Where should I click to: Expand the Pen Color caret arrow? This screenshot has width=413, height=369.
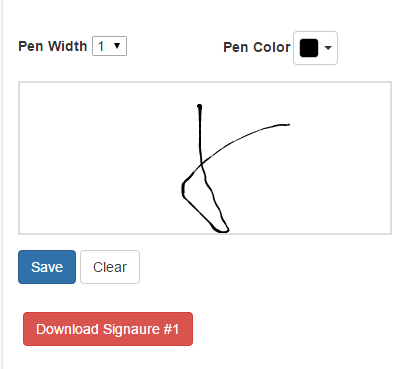[328, 48]
